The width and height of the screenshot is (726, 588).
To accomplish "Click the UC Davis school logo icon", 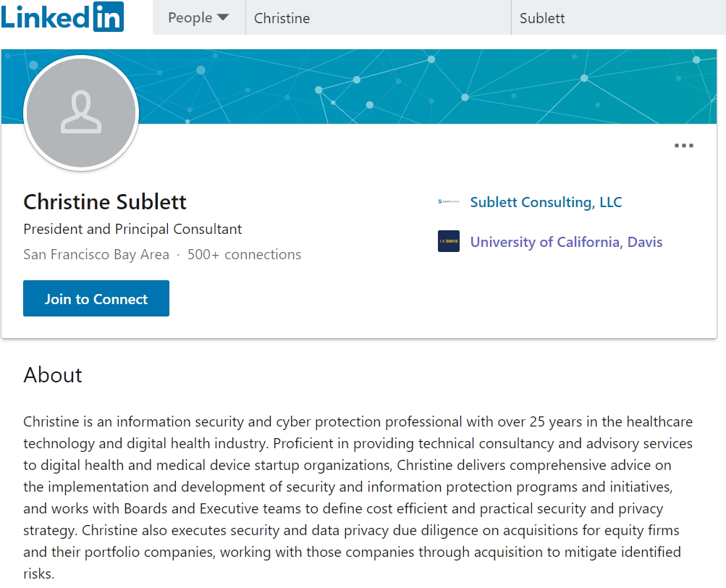I will click(x=449, y=241).
